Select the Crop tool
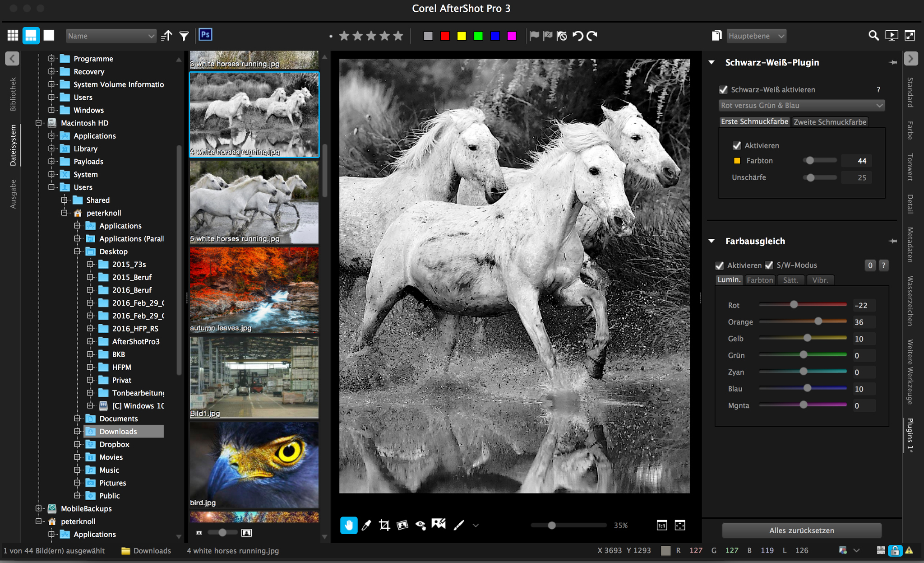This screenshot has height=563, width=924. 384,525
